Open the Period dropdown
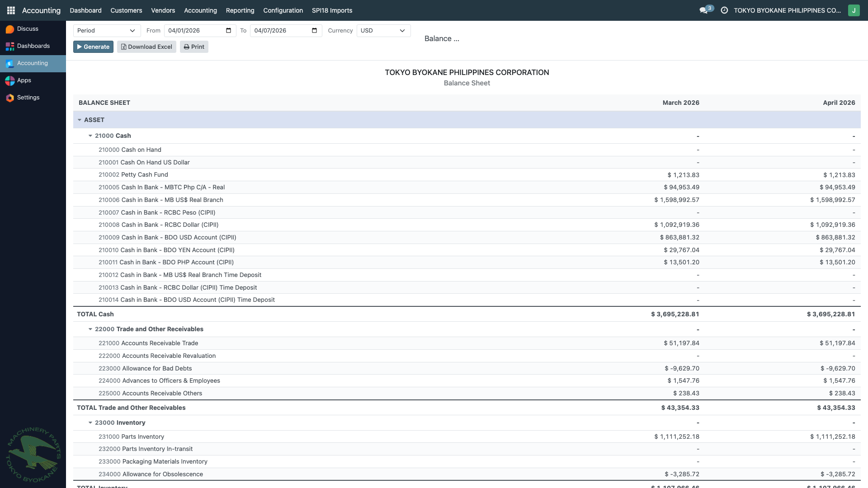This screenshot has height=488, width=868. [107, 31]
